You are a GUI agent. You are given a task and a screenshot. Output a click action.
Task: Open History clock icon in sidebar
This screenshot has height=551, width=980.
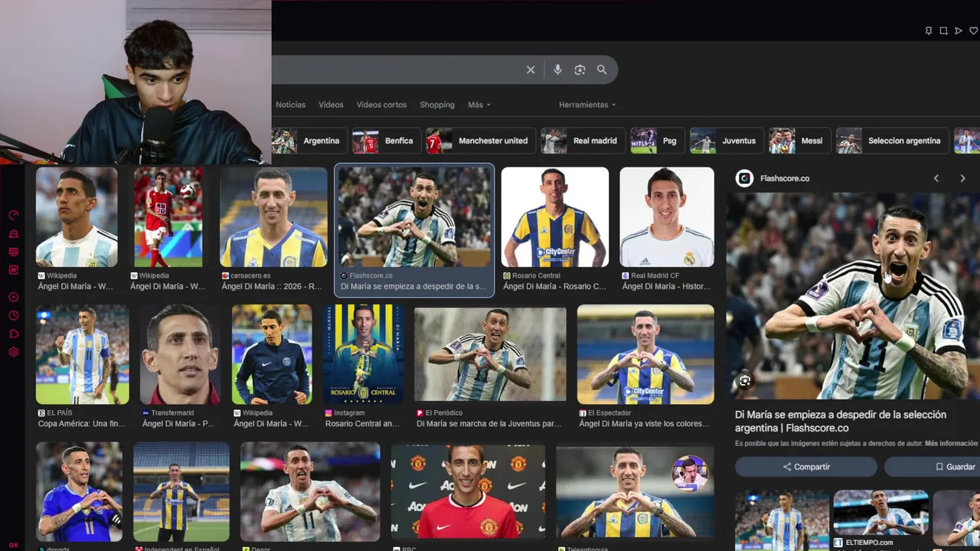pyautogui.click(x=13, y=315)
